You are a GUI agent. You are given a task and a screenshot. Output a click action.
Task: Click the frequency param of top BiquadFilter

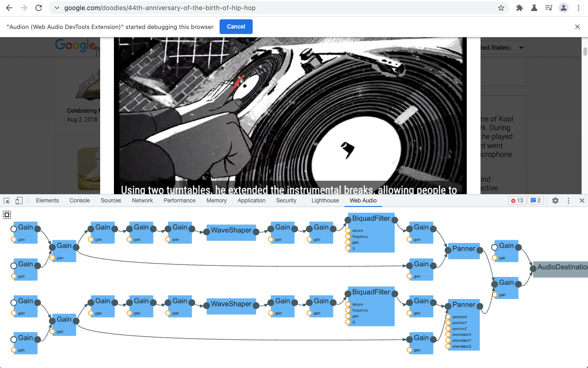pos(348,236)
